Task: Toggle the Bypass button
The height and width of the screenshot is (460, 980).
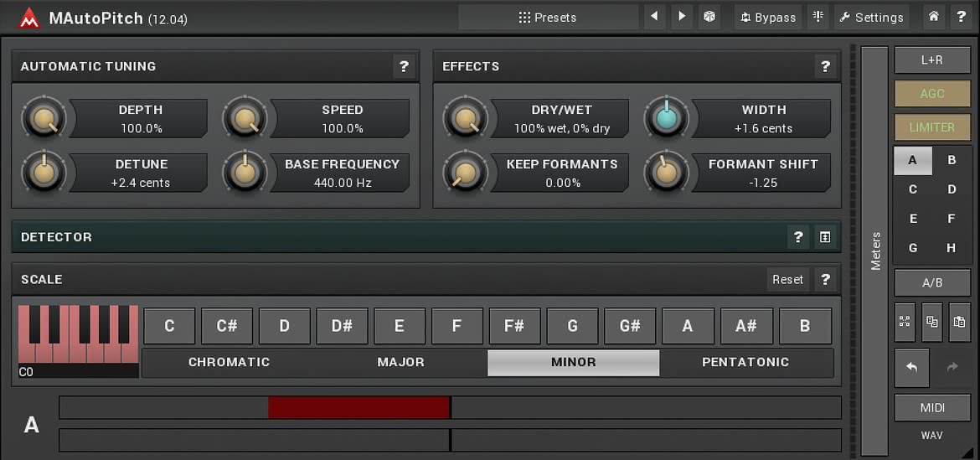Action: (x=768, y=18)
